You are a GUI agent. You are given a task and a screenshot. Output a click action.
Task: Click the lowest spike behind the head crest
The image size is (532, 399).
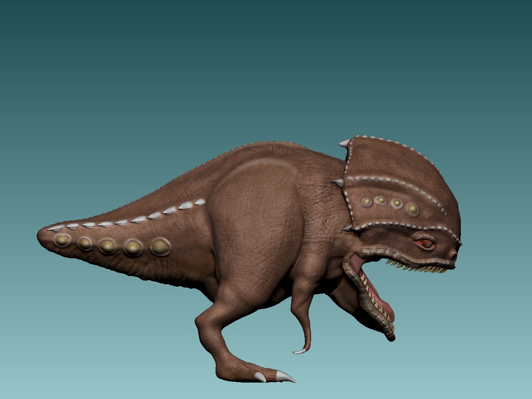pos(346,228)
